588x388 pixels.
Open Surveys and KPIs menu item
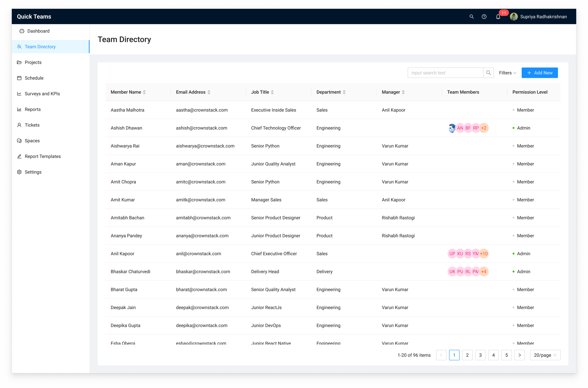click(x=42, y=94)
